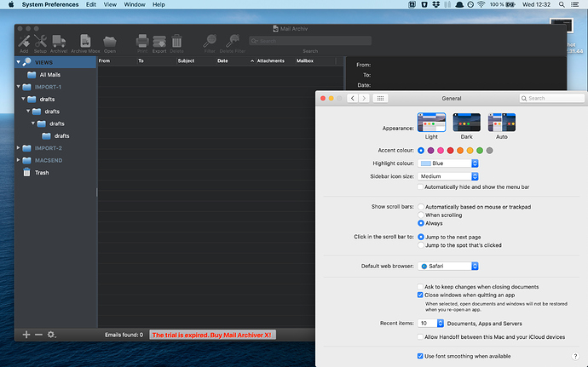
Task: Open Setup tools icon in Mail Archiver
Action: [x=40, y=41]
